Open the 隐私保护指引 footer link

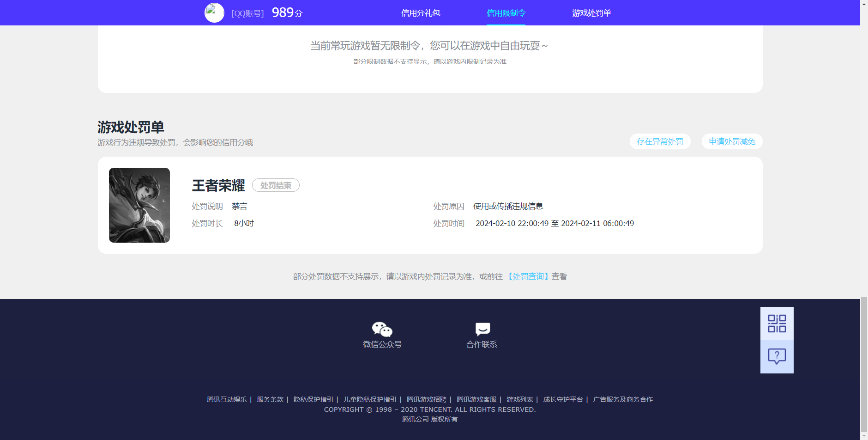313,399
